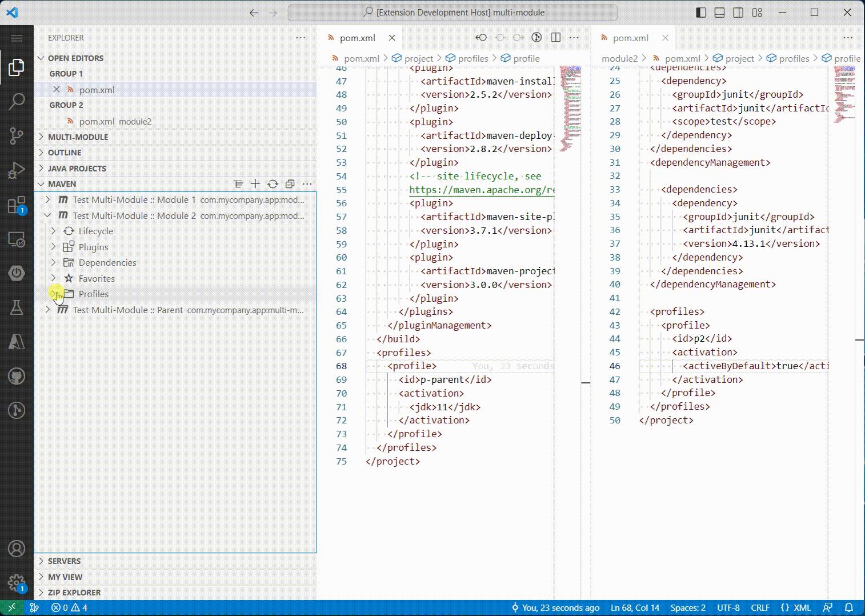
Task: Click the Maven plus icon
Action: click(x=255, y=184)
